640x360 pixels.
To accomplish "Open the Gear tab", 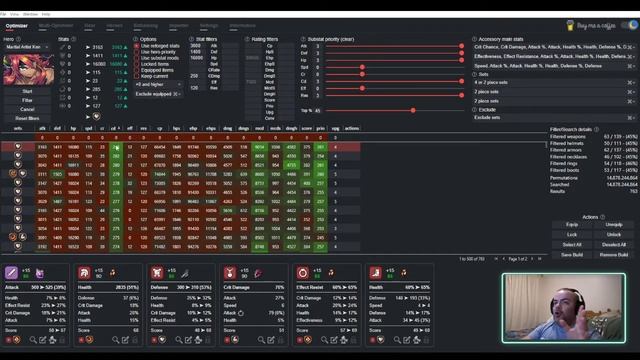I will click(x=89, y=26).
